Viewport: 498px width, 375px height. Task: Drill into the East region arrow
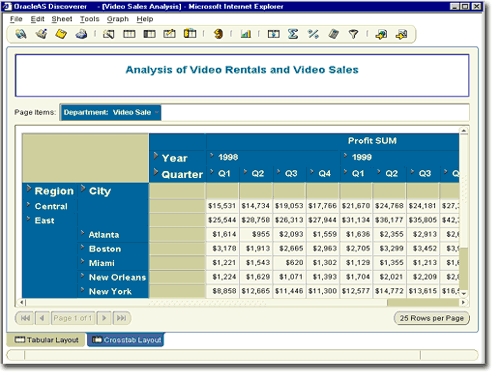click(x=28, y=219)
